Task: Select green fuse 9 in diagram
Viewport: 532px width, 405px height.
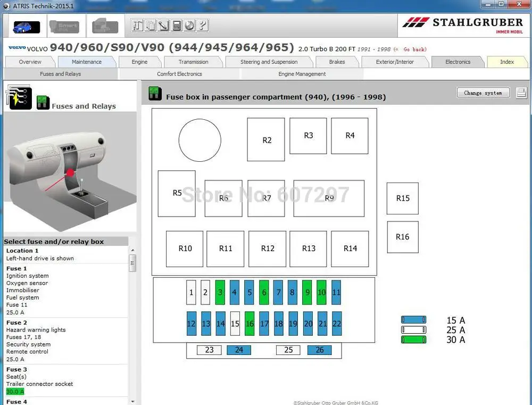Action: click(307, 292)
